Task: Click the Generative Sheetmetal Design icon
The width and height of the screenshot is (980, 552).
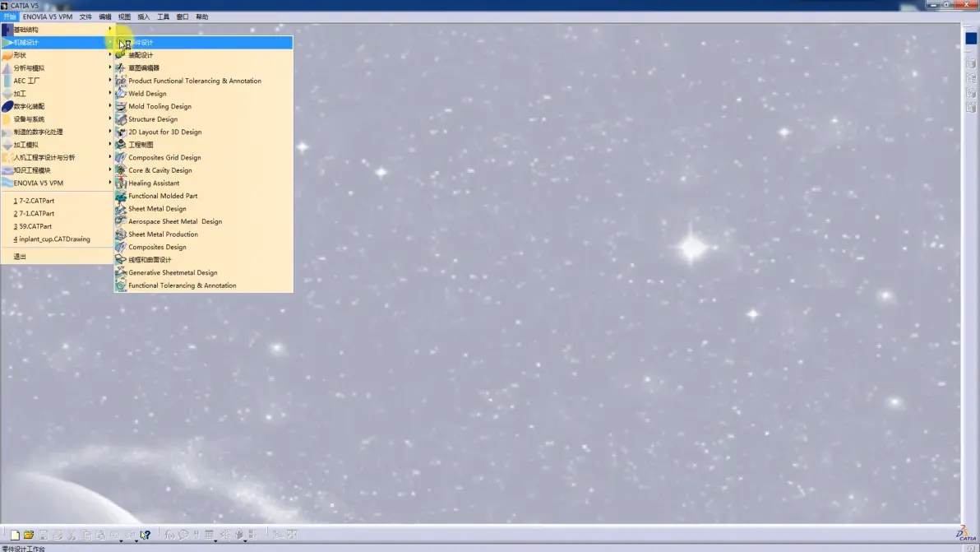Action: pyautogui.click(x=121, y=272)
